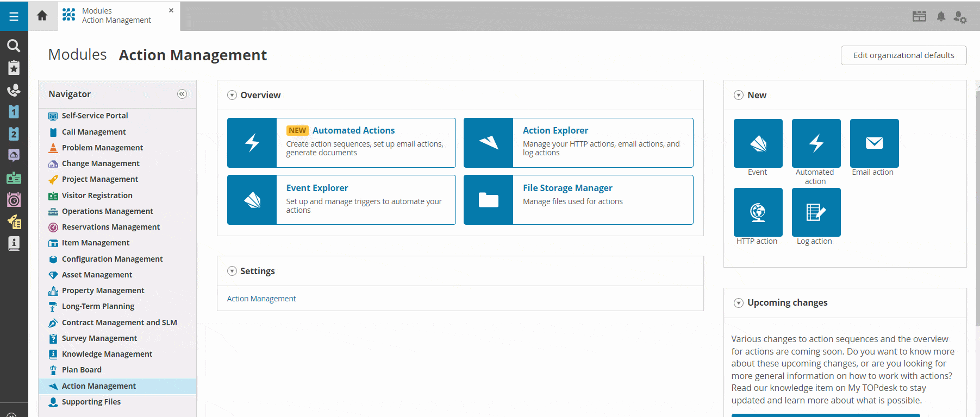Open the search magnifier in the sidebar
The image size is (980, 417).
coord(14,46)
